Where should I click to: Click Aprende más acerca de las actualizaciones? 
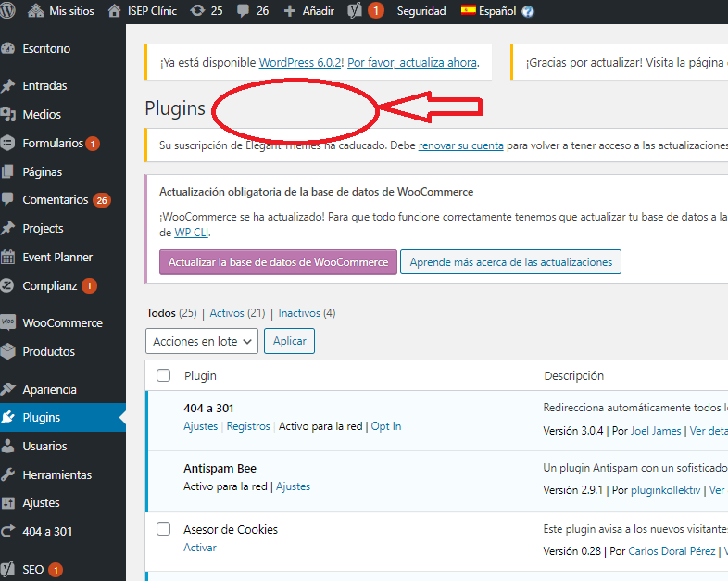point(510,262)
